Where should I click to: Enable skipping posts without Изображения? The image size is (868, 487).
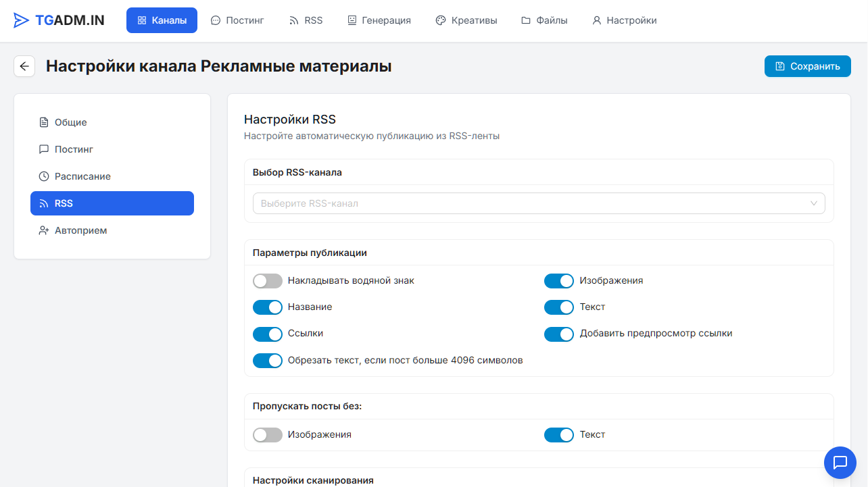(x=268, y=435)
